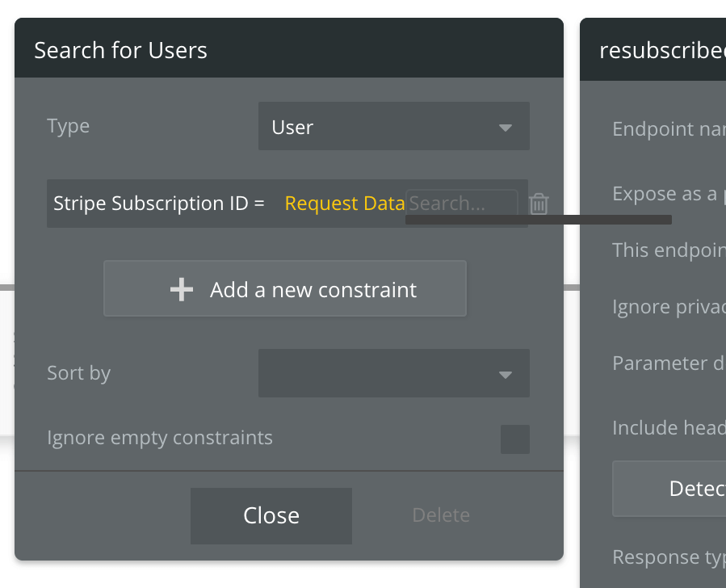Viewport: 726px width, 588px height.
Task: Click the yellow Request Data expression
Action: point(345,204)
